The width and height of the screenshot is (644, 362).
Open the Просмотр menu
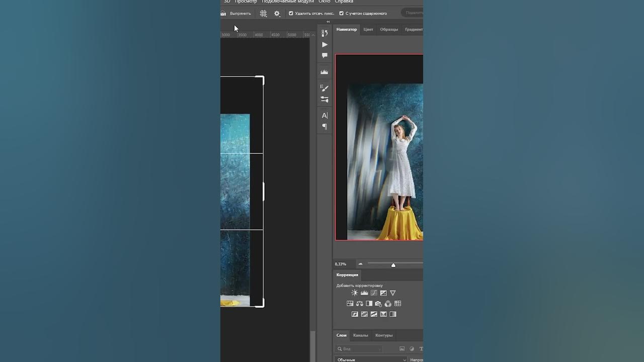[246, 2]
